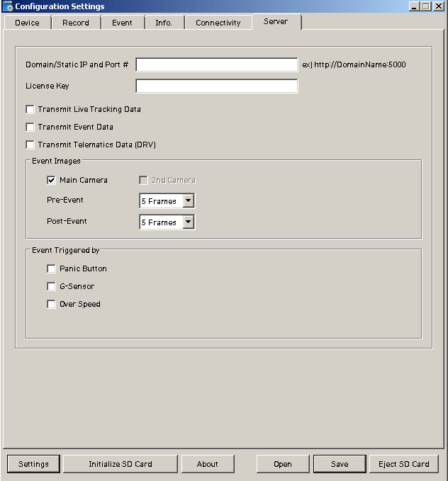Uncheck the Main Camera checkbox

(x=52, y=180)
